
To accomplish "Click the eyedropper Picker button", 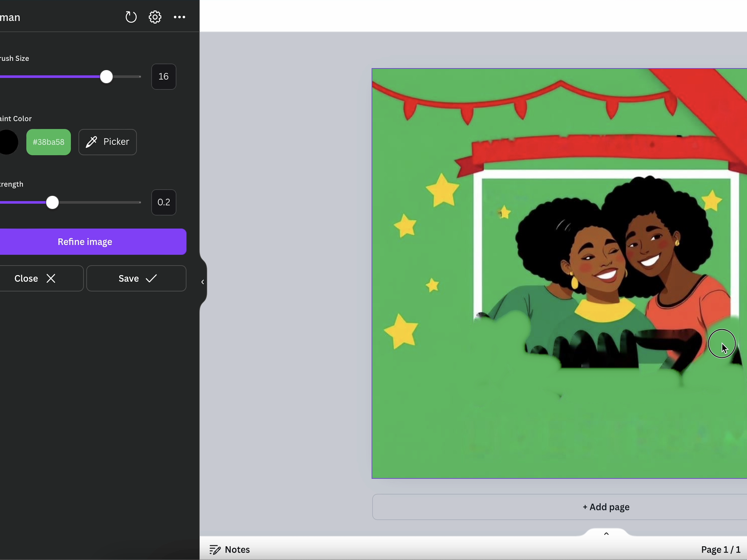I will tap(107, 142).
